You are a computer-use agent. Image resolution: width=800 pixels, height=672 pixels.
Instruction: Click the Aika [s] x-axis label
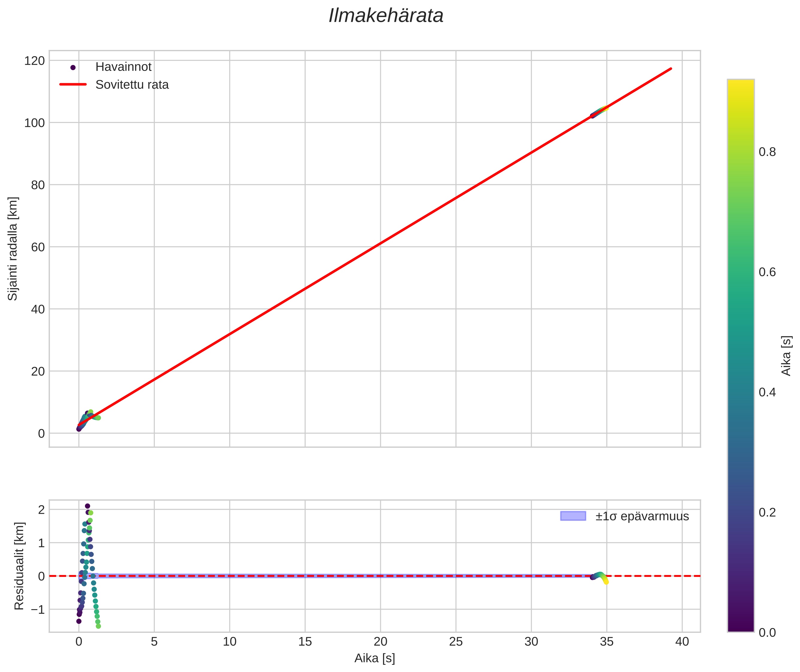click(374, 658)
